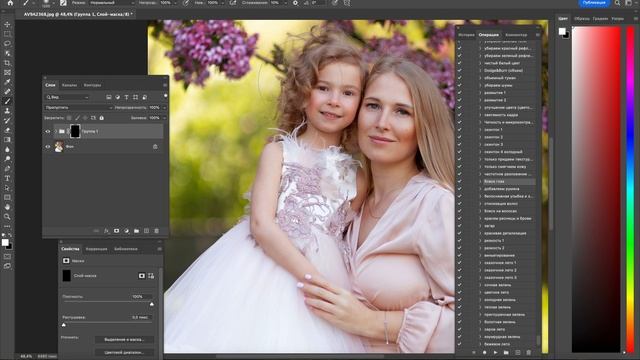The image size is (640, 360).
Task: Toggle checkmark for 'убираем шумы' action
Action: click(x=460, y=85)
